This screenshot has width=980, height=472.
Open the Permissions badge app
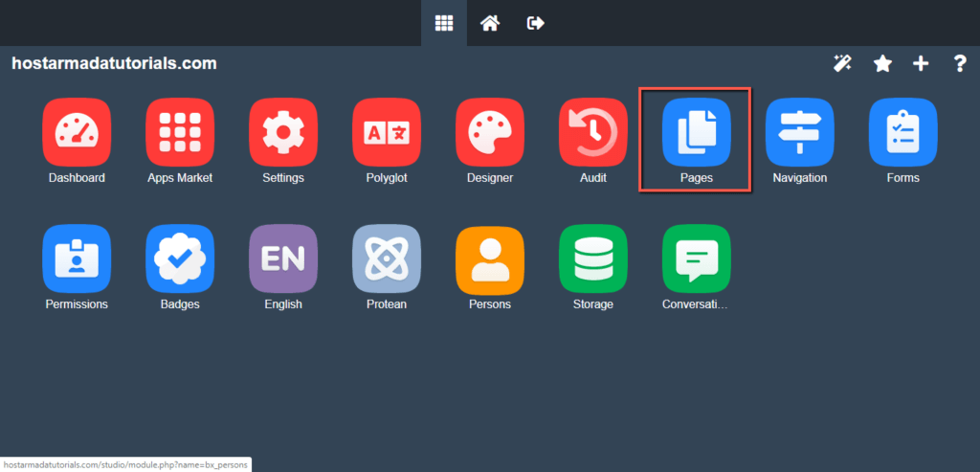pos(77,258)
